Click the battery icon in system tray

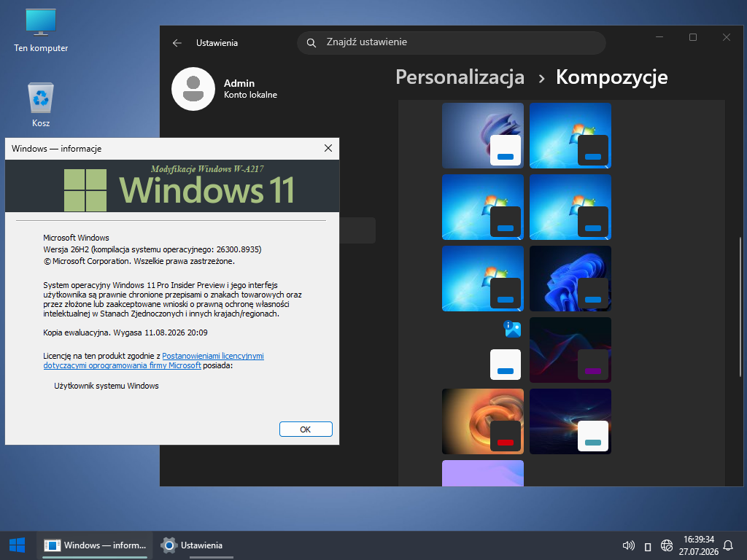click(x=648, y=546)
